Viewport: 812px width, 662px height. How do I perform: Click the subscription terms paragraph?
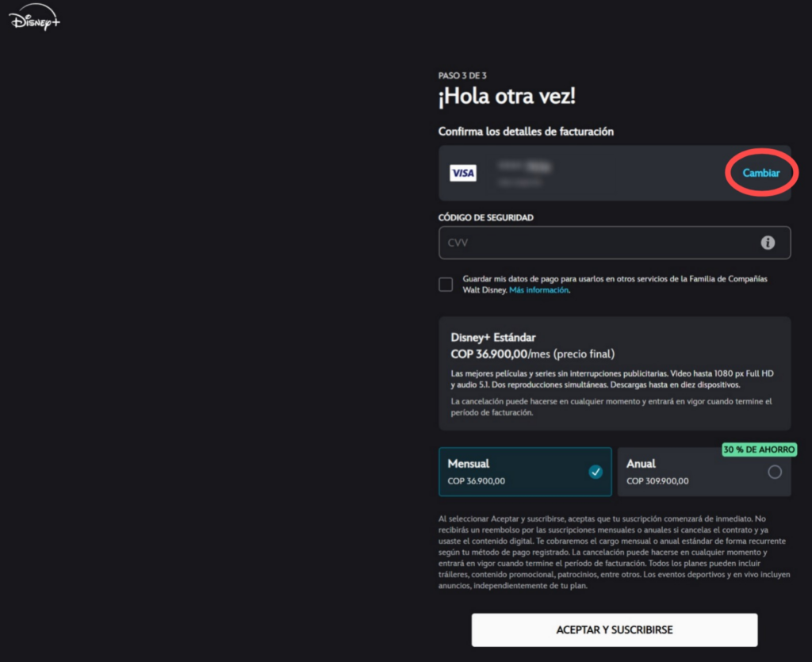pyautogui.click(x=614, y=552)
